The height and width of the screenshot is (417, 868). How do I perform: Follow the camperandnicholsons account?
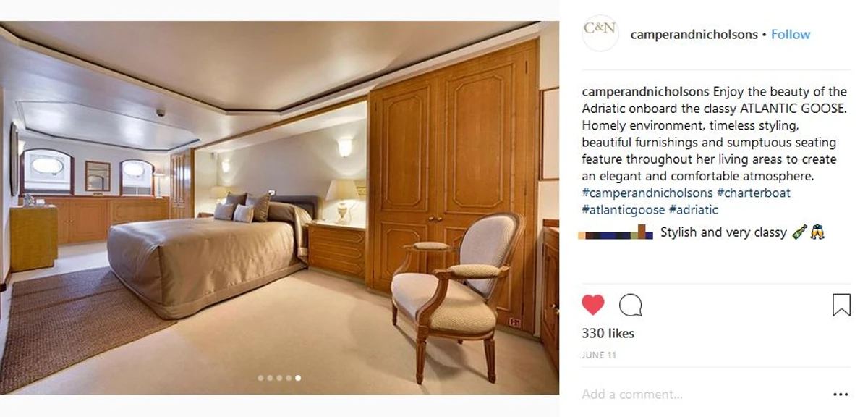[x=791, y=34]
